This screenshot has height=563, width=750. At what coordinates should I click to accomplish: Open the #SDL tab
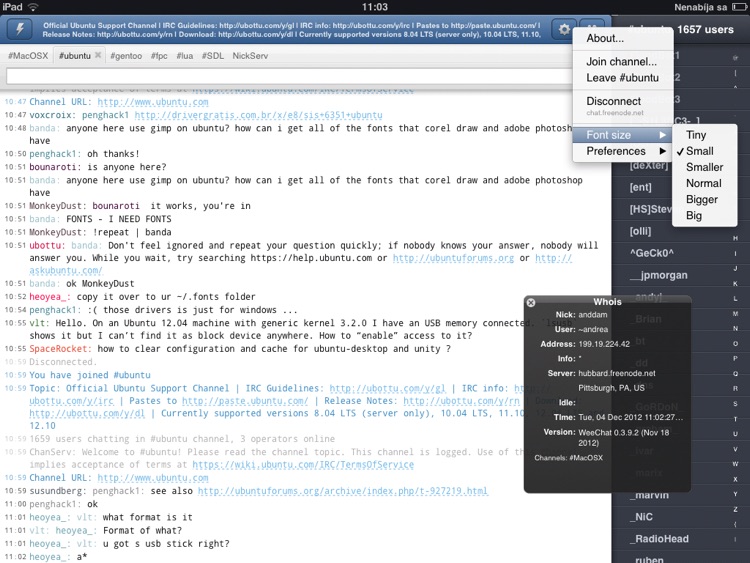point(212,55)
